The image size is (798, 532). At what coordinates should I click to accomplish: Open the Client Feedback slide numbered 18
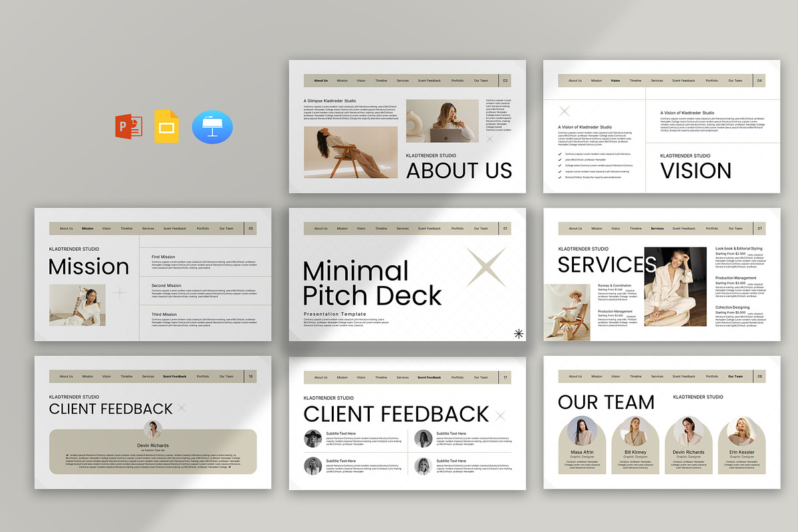tap(153, 423)
